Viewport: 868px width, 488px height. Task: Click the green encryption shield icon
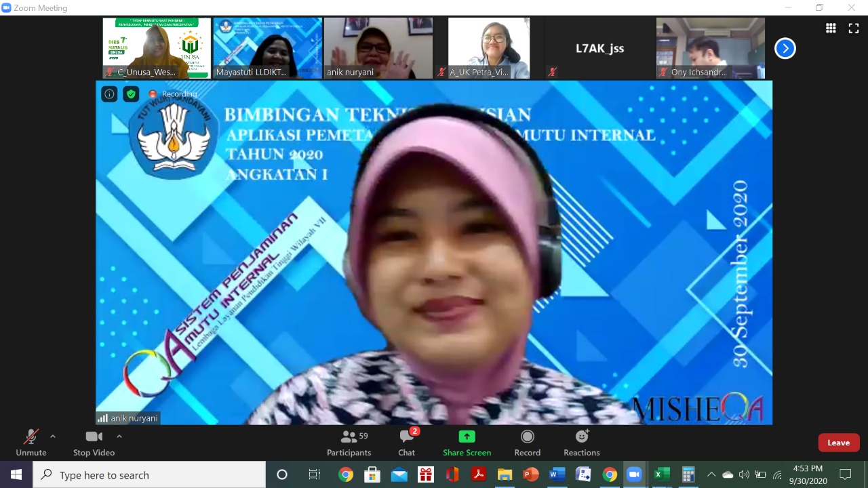(131, 94)
